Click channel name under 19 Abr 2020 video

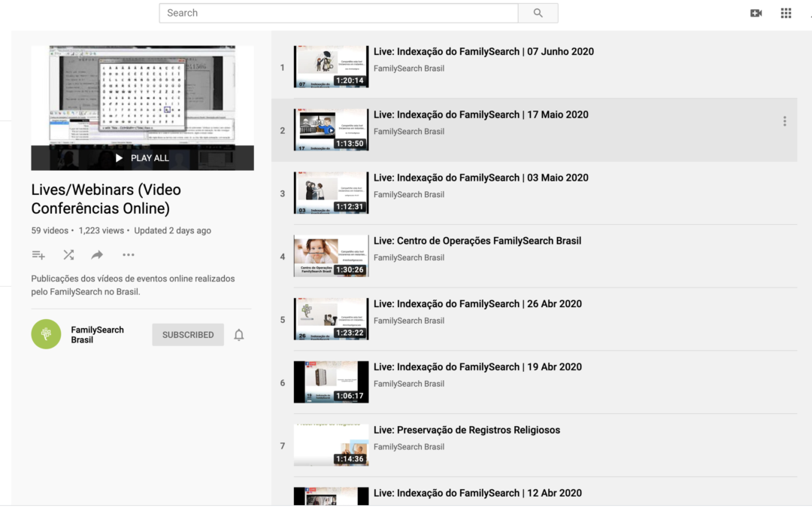pyautogui.click(x=408, y=384)
